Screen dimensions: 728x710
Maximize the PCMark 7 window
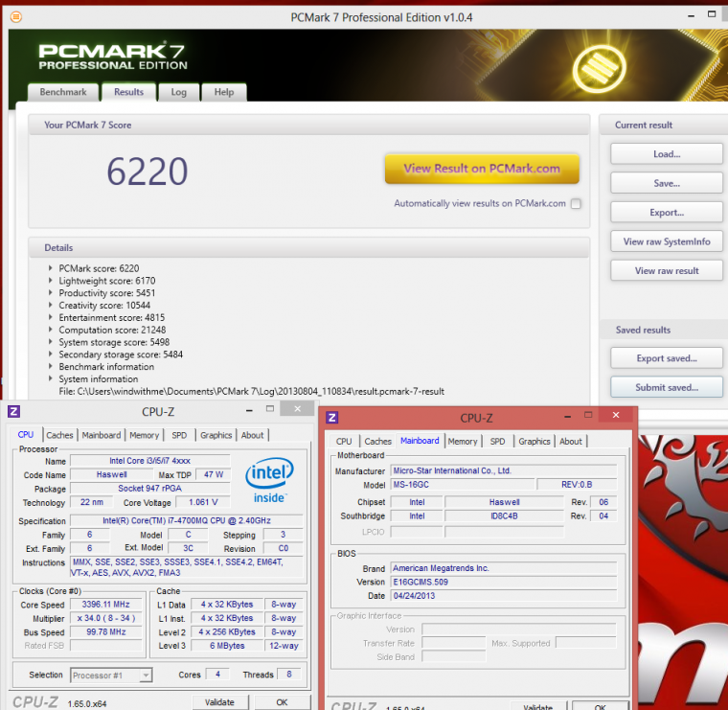[712, 14]
